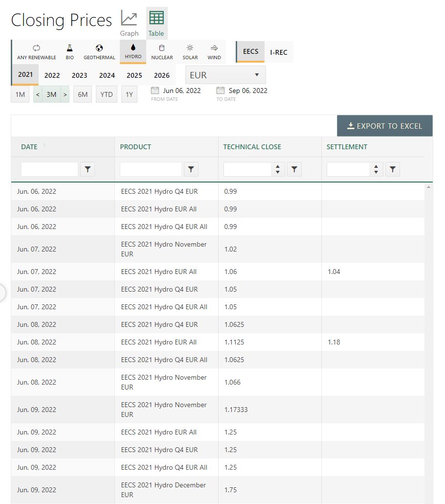The width and height of the screenshot is (445, 504).
Task: Choose the 2025 year tab
Action: pyautogui.click(x=134, y=75)
